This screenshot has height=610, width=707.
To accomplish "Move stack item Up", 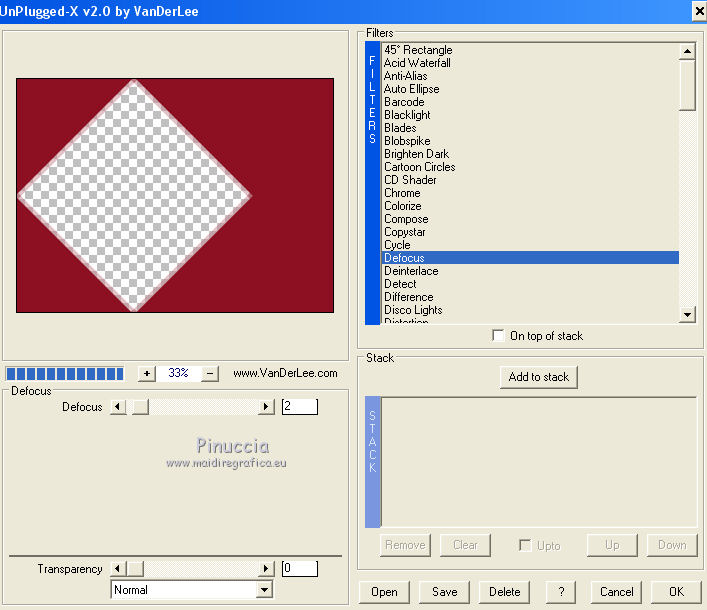I will (x=612, y=545).
